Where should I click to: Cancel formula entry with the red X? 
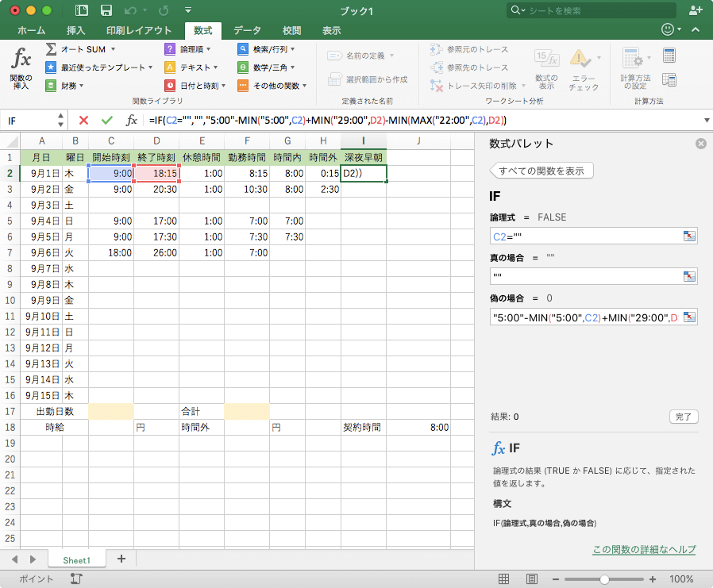pos(83,121)
